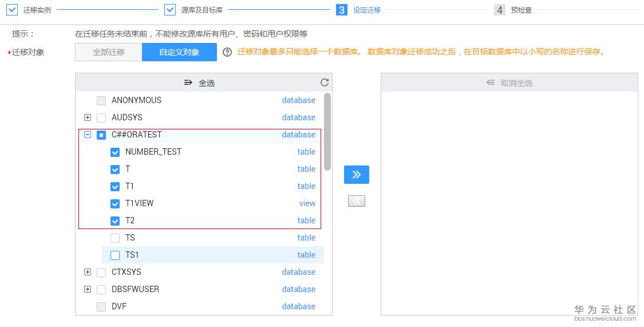Click the ANONYMOUS database name
Screen dimensions: 644x327
pos(136,100)
